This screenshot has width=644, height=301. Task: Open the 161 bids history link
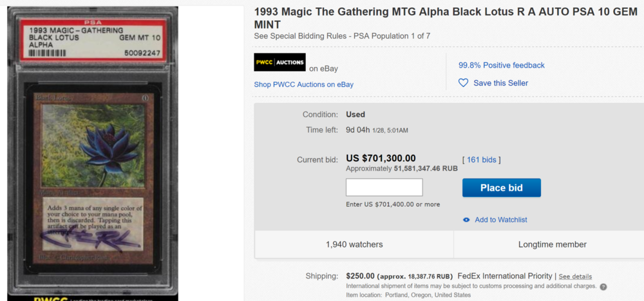[x=481, y=159]
